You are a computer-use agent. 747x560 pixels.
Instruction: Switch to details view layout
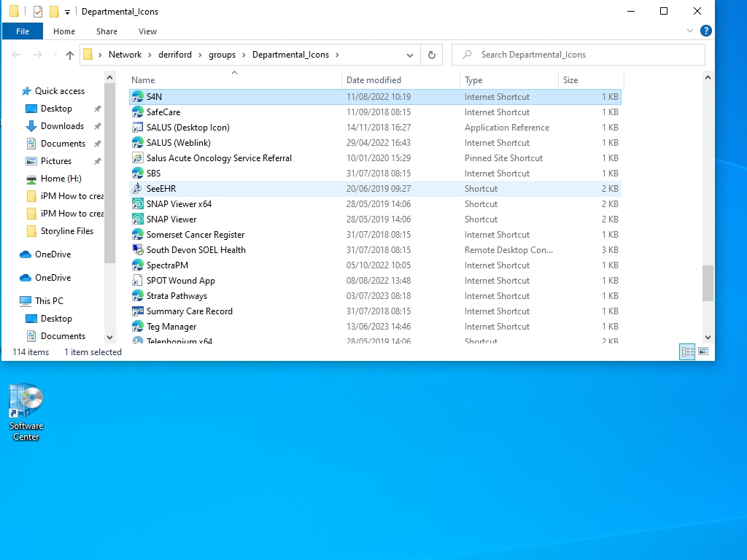[687, 351]
